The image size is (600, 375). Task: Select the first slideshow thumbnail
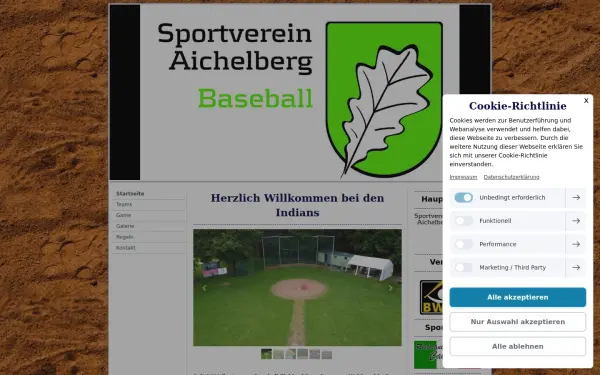click(x=266, y=354)
